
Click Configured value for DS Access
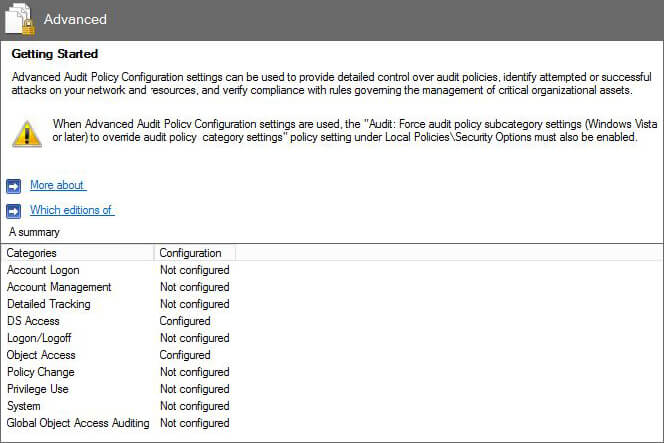pyautogui.click(x=185, y=321)
